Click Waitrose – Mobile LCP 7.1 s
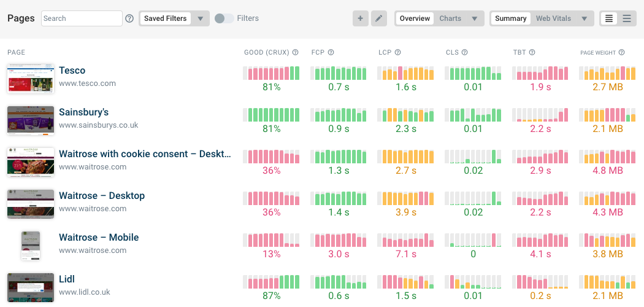Viewport: 644px width, 307px height. 406,254
